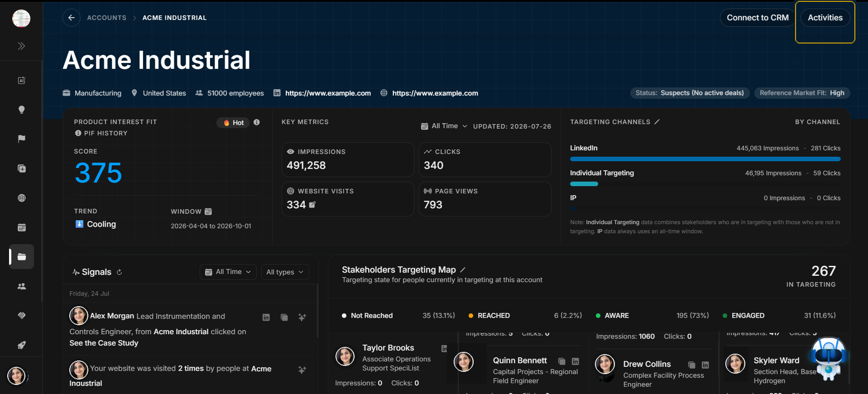The height and width of the screenshot is (394, 868).
Task: Open the Activities panel
Action: (x=825, y=18)
